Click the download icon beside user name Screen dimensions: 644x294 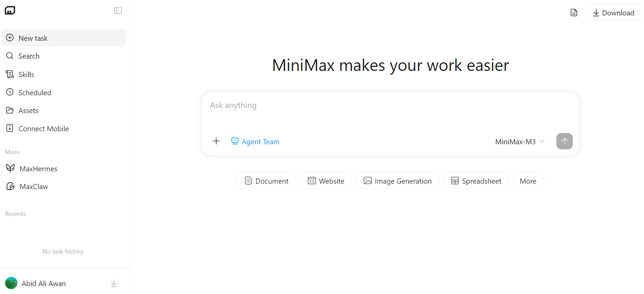pos(114,283)
